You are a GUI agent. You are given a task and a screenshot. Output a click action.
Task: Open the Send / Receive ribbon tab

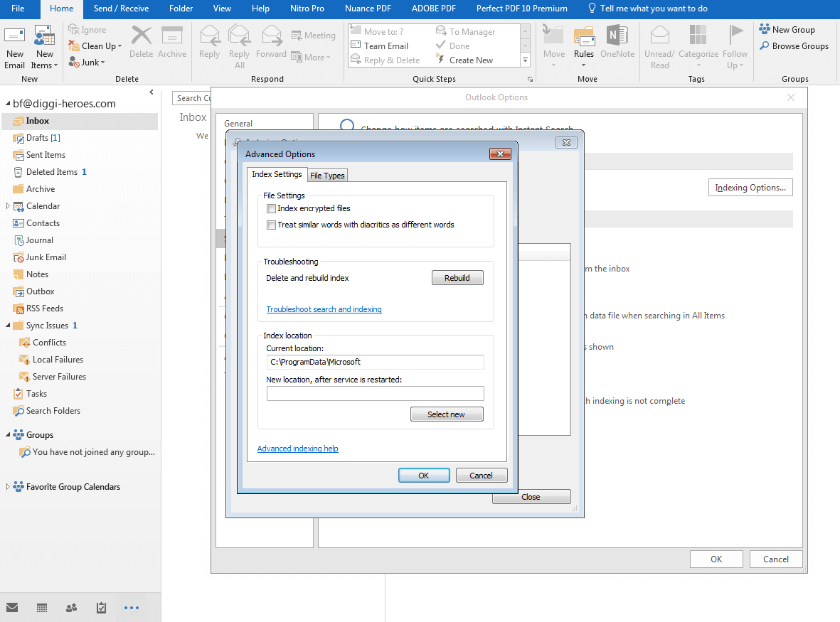pyautogui.click(x=120, y=9)
